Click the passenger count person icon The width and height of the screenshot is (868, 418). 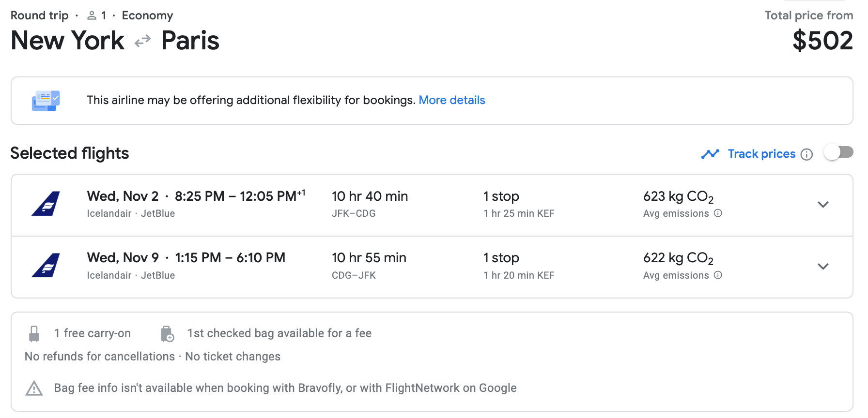(92, 15)
